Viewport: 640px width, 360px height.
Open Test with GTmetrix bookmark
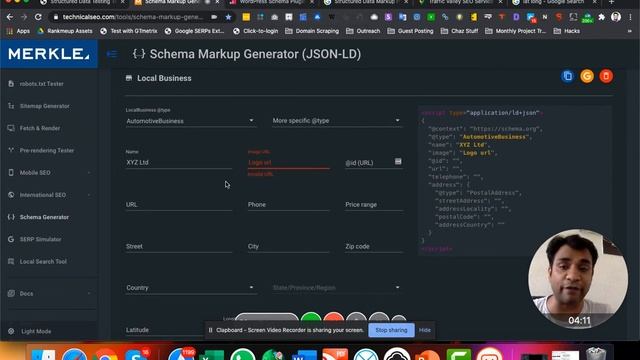129,31
